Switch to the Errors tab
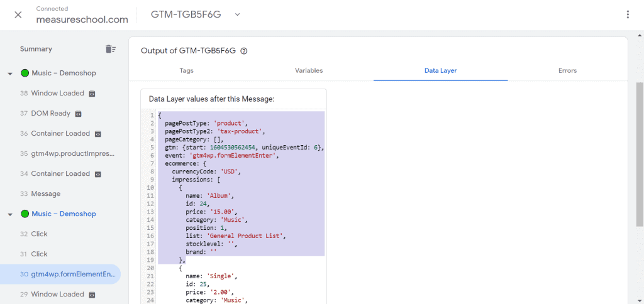This screenshot has width=644, height=304. pyautogui.click(x=568, y=70)
